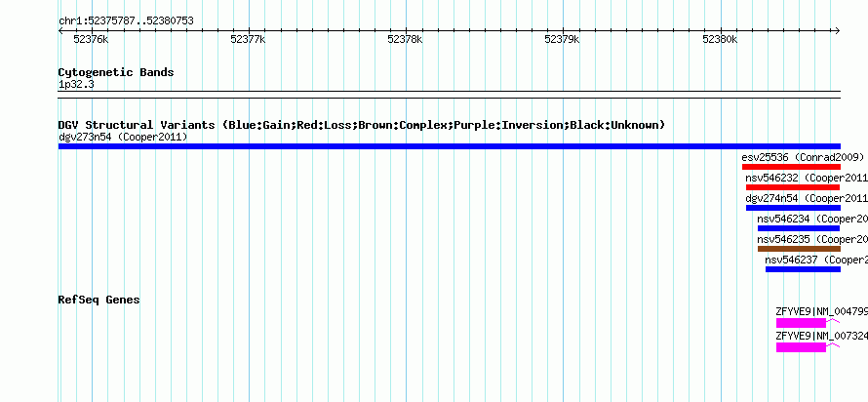This screenshot has width=868, height=402.
Task: Click the nsv546237 blue gain bar
Action: 803,269
